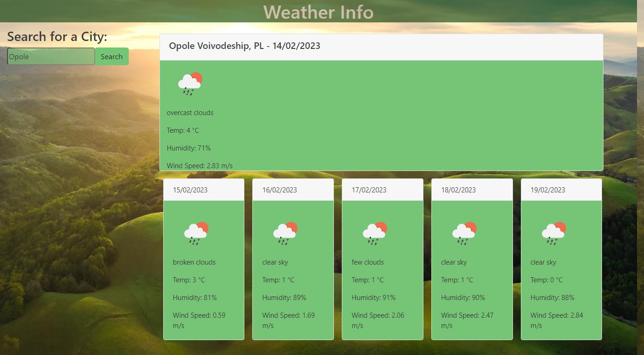The height and width of the screenshot is (355, 644).
Task: Click the 'Humidity: 91%' value
Action: point(374,298)
